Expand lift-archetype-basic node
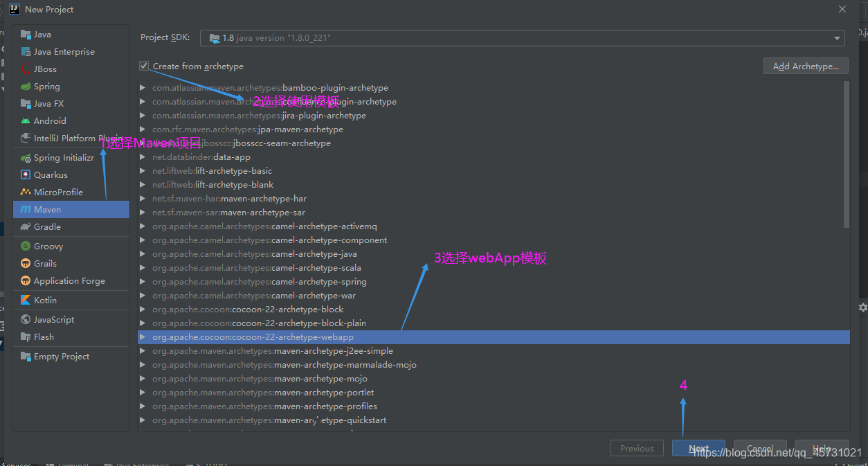The width and height of the screenshot is (868, 466). 143,171
